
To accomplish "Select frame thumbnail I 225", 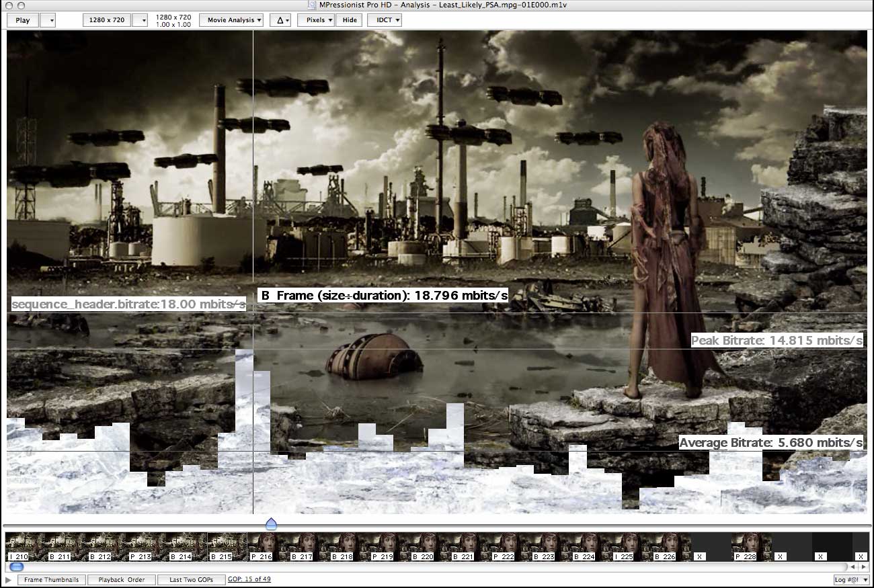I will point(631,547).
